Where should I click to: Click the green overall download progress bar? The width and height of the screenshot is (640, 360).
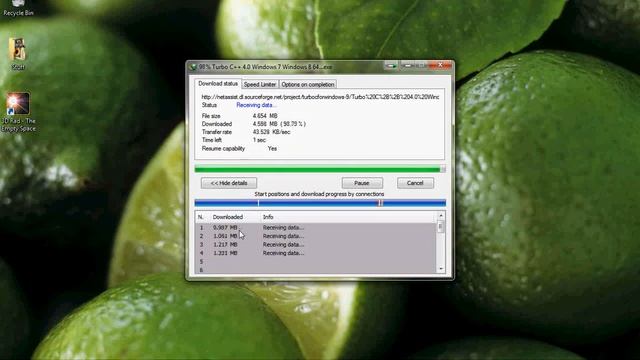coord(320,169)
